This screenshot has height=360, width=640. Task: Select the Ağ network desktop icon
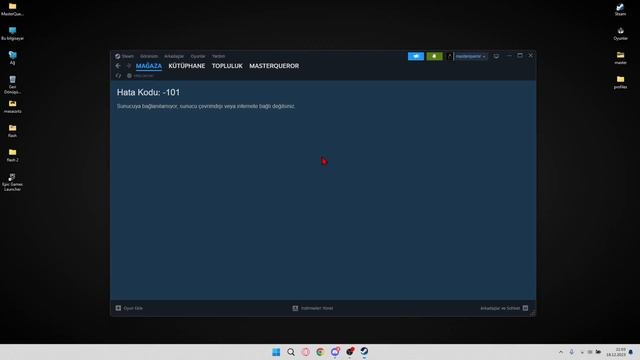click(x=13, y=58)
